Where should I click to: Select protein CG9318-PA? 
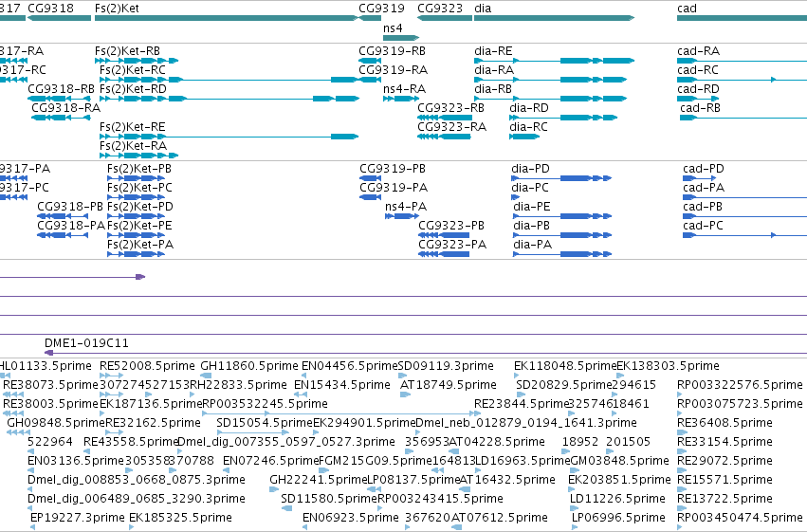pos(71,226)
